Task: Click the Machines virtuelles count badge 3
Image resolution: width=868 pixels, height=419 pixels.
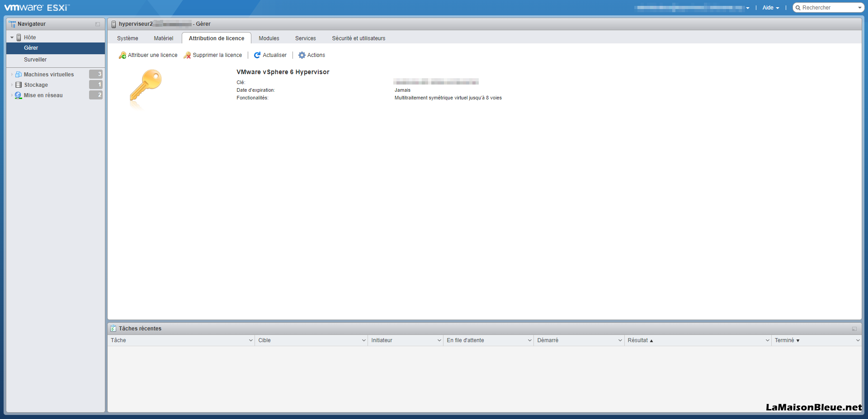Action: (x=96, y=74)
